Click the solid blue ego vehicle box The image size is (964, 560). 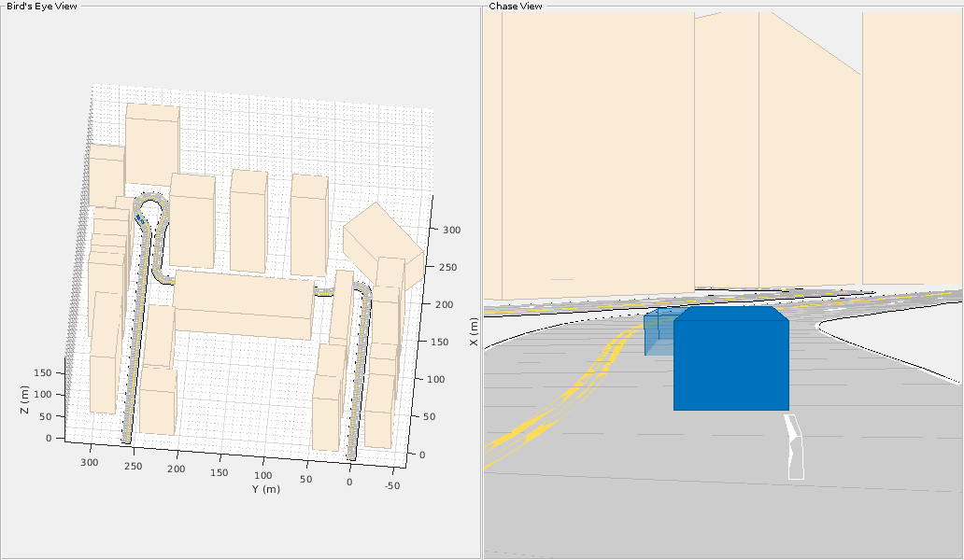[731, 359]
